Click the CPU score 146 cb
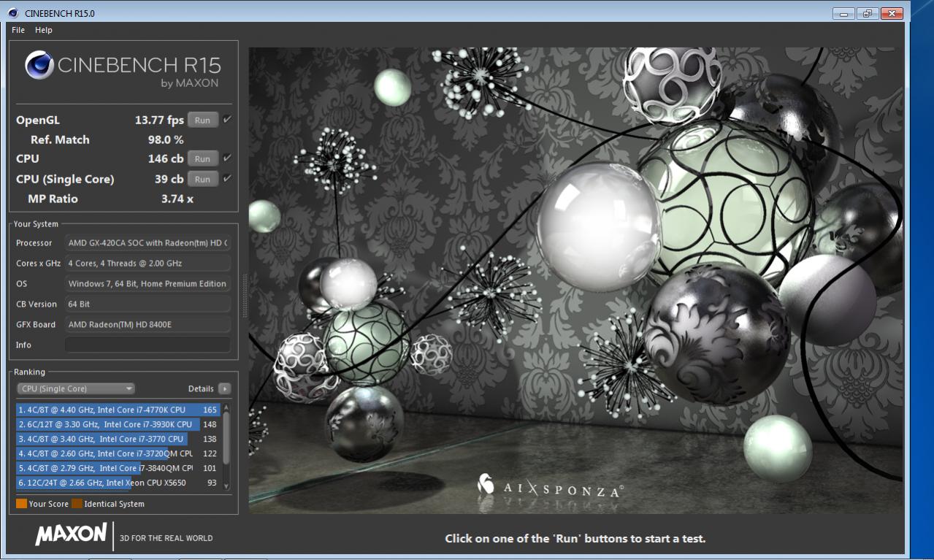This screenshot has width=934, height=560. 166,158
